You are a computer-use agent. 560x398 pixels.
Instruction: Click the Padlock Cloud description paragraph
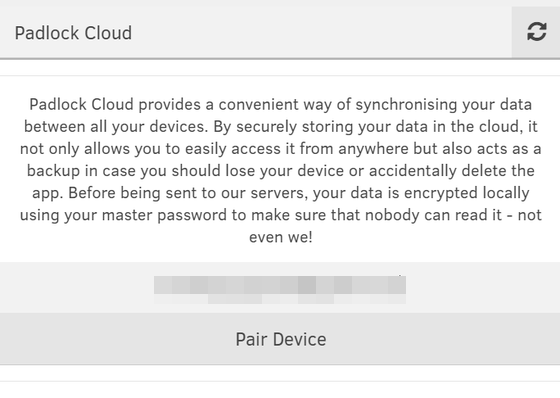281,171
